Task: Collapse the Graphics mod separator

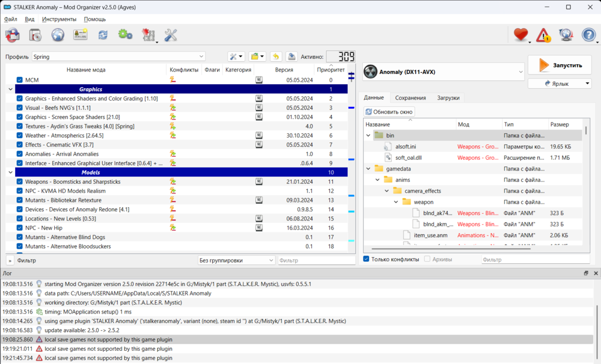Action: (x=10, y=88)
